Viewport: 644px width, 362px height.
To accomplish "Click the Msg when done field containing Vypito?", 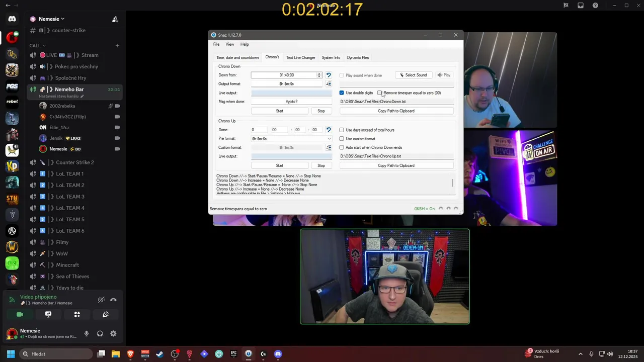I will (x=291, y=102).
